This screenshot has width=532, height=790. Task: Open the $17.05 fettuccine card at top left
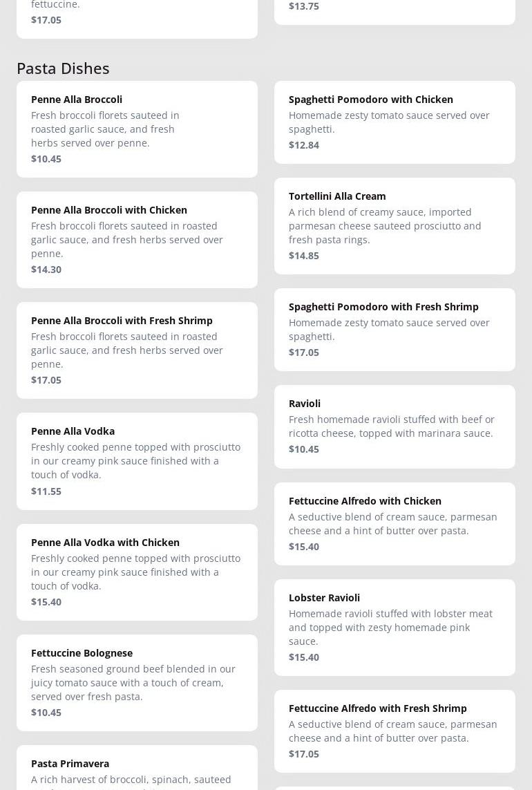[137, 19]
